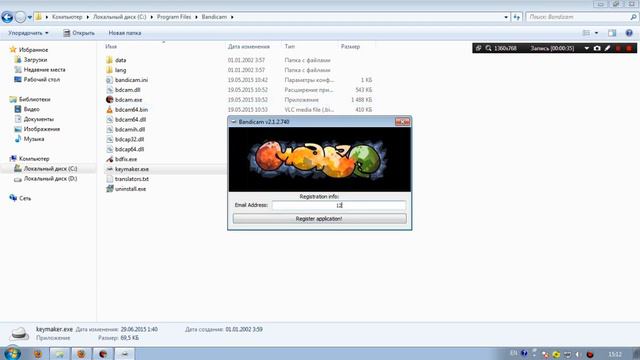Take a screenshot with the camera icon

tap(597, 48)
